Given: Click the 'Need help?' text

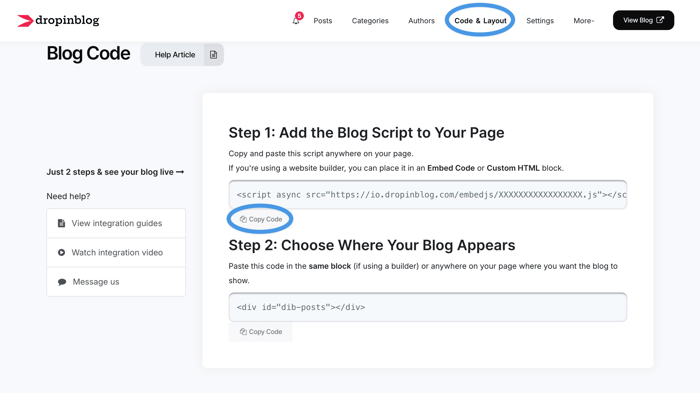Looking at the screenshot, I should (x=68, y=196).
